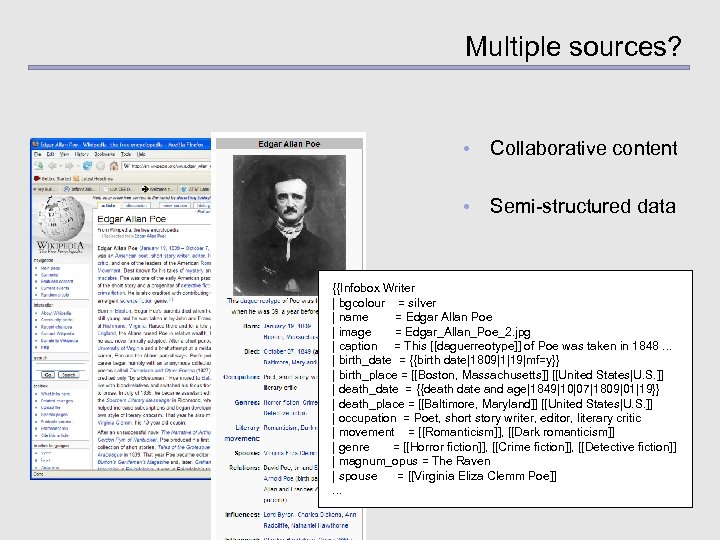Click the Firefox icon in the browser title bar
Viewport: 720px width, 540px height.
tap(35, 144)
